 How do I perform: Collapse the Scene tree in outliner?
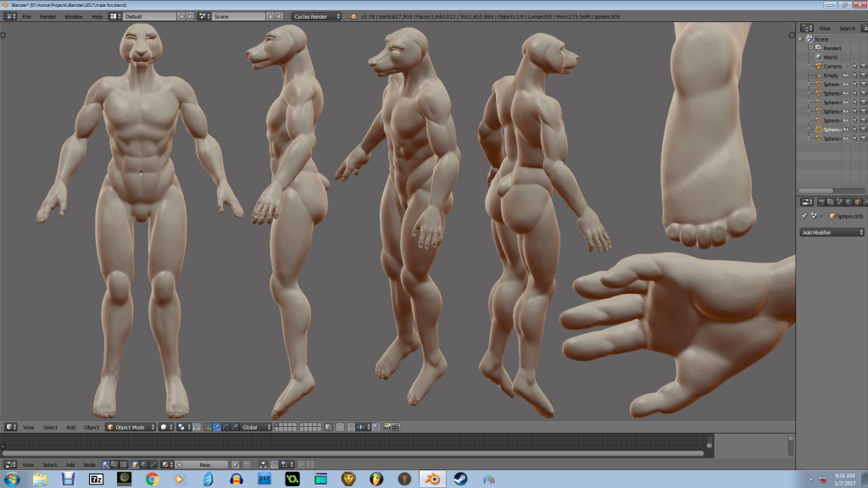tap(801, 39)
